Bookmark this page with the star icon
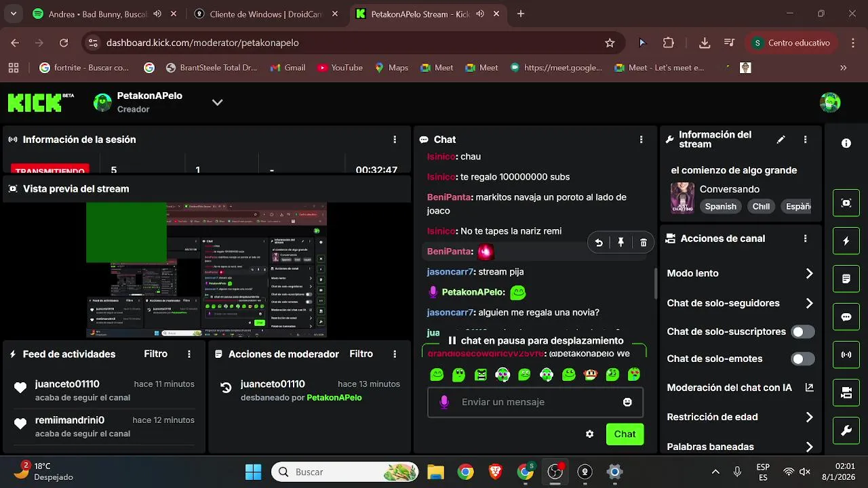 point(610,43)
